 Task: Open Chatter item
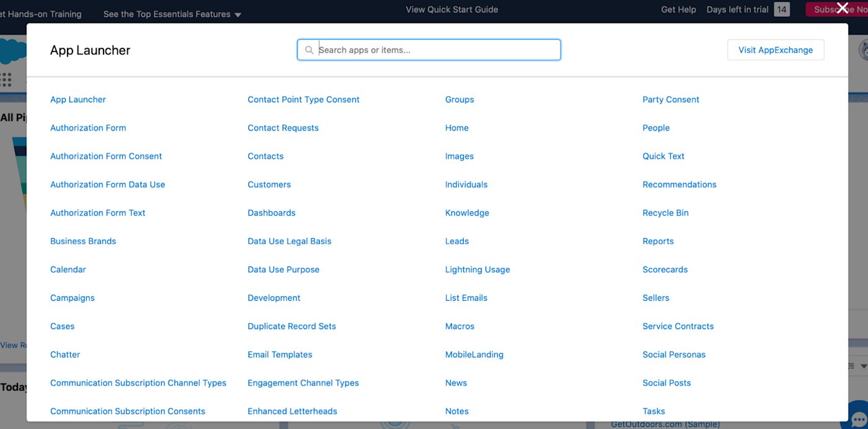65,355
